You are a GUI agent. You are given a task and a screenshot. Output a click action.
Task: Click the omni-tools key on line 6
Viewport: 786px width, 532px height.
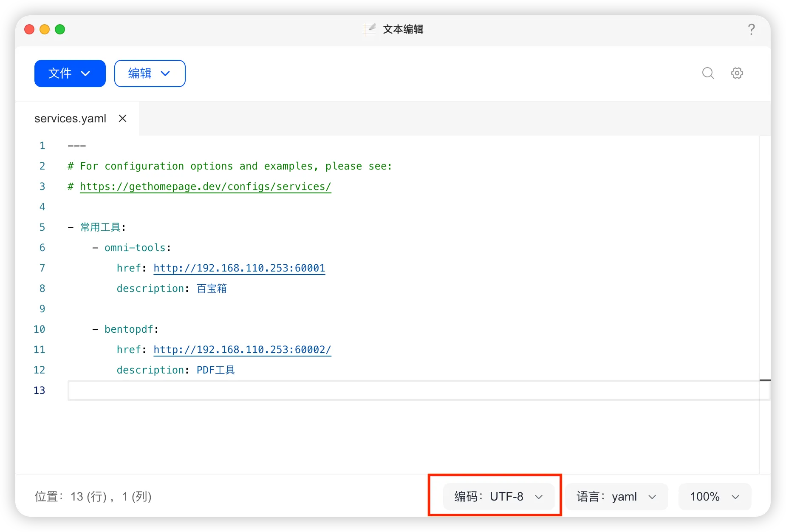[135, 248]
